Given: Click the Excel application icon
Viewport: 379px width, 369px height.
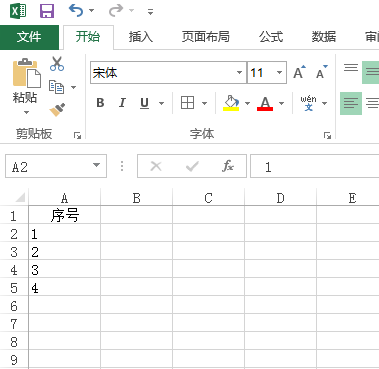Looking at the screenshot, I should click(18, 11).
